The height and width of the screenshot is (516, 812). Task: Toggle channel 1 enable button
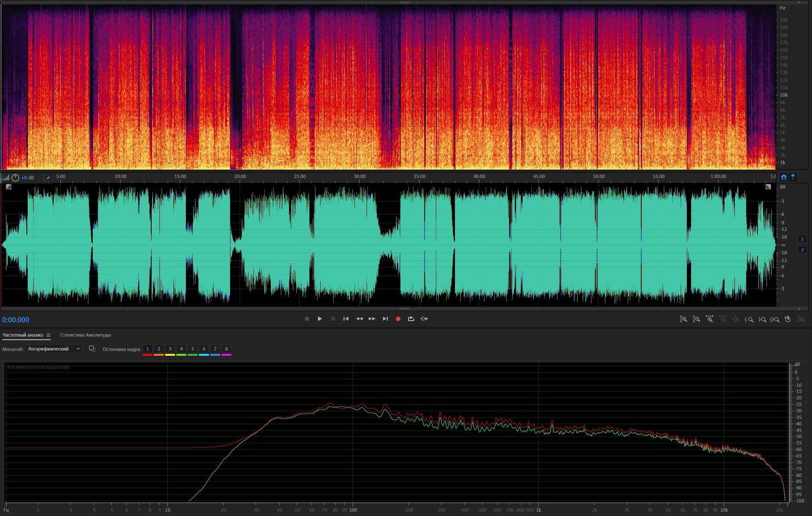point(802,239)
